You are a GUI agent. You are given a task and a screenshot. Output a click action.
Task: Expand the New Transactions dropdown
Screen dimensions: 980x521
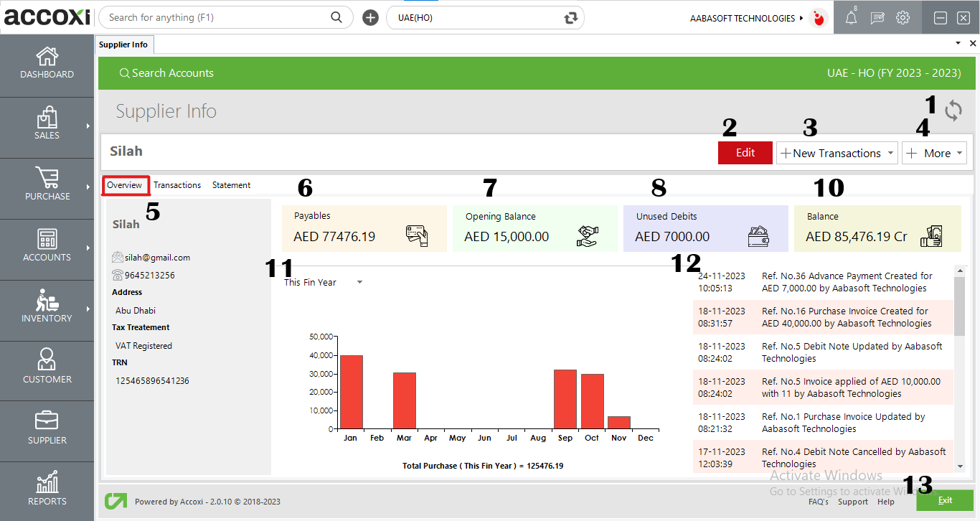pyautogui.click(x=890, y=153)
